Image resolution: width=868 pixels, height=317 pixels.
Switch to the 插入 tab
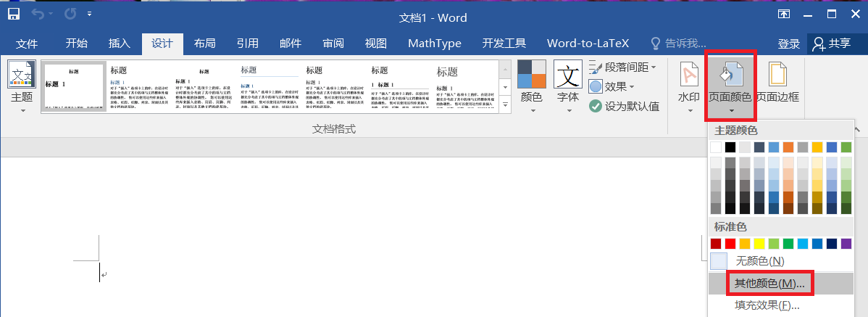tap(119, 44)
